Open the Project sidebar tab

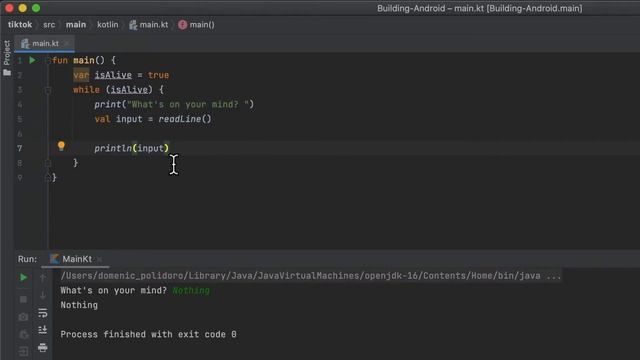point(7,53)
